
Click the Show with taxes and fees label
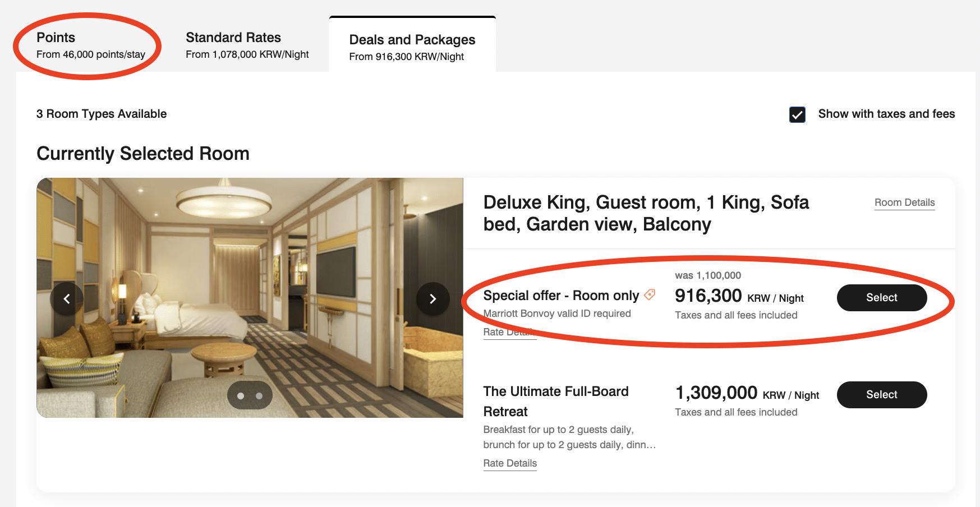[886, 114]
